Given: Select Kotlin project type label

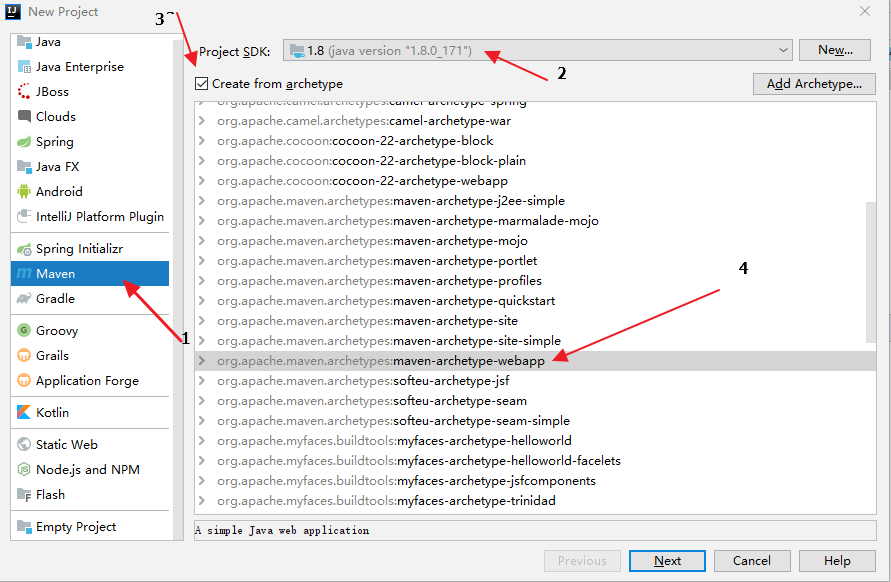Looking at the screenshot, I should point(52,412).
